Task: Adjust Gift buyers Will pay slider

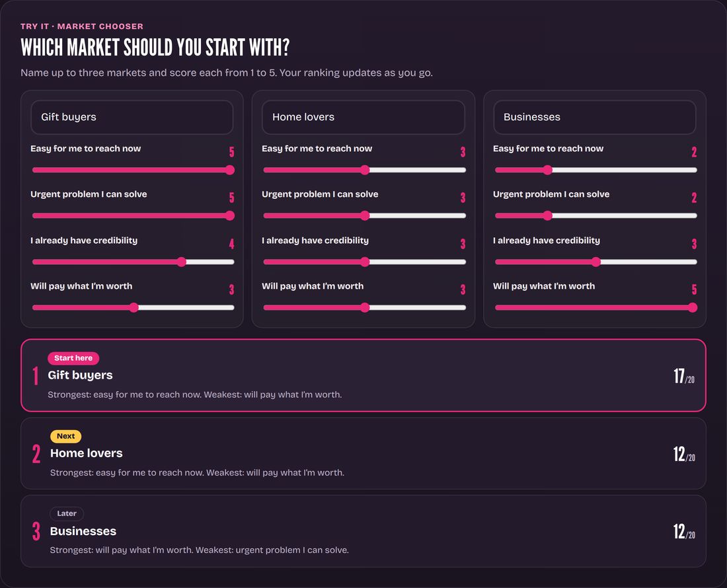Action: pyautogui.click(x=133, y=308)
